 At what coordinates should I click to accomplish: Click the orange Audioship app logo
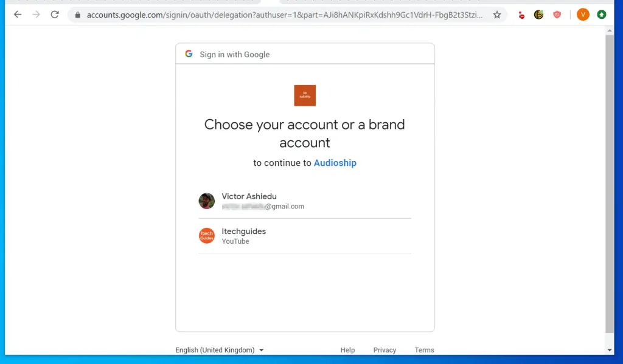[x=305, y=95]
